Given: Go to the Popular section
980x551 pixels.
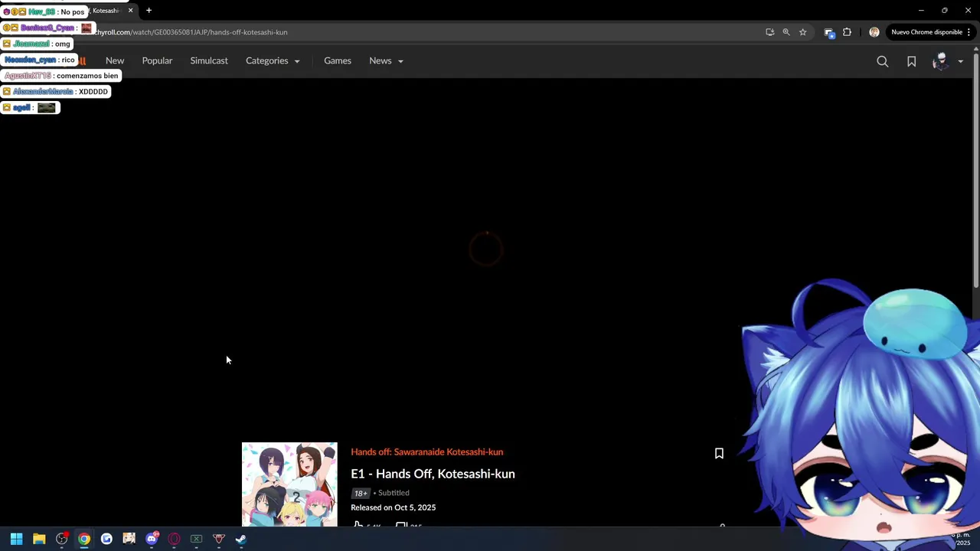Looking at the screenshot, I should coord(157,60).
